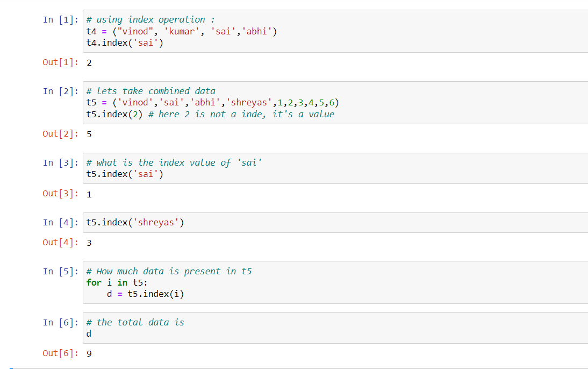Screen dimensions: 588x369
Task: Place cursor on t4.index('sai') line
Action: click(125, 43)
